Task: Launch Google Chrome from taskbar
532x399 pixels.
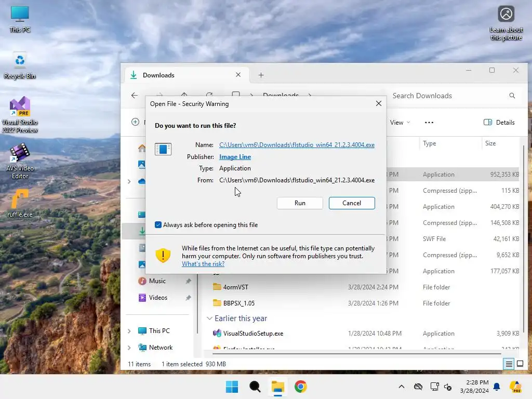Action: click(301, 387)
